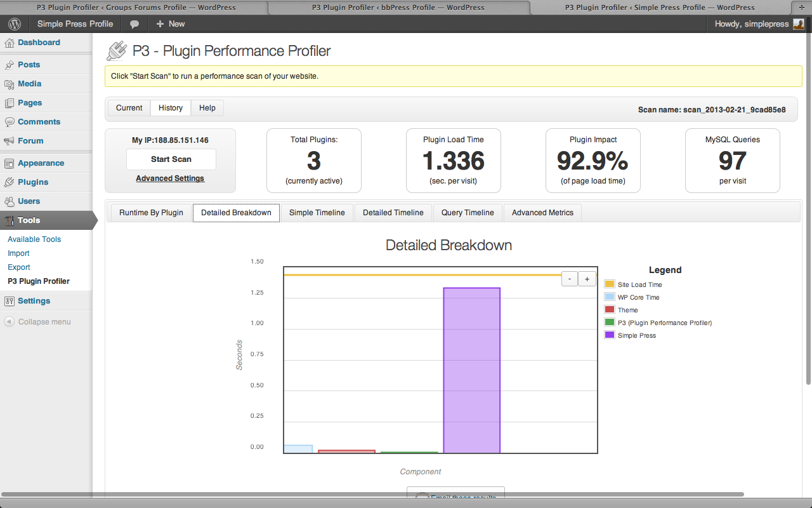Open the Simple Press Profile site link
The width and height of the screenshot is (812, 508).
(75, 24)
